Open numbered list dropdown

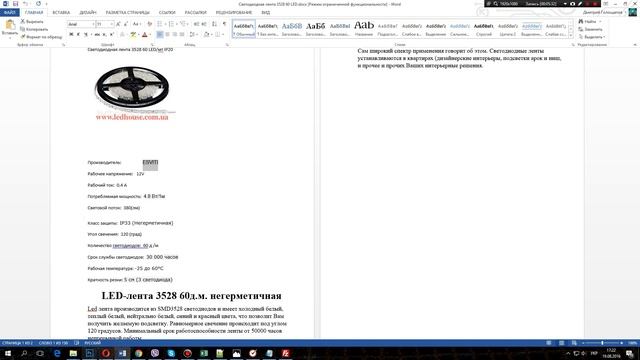(176, 24)
